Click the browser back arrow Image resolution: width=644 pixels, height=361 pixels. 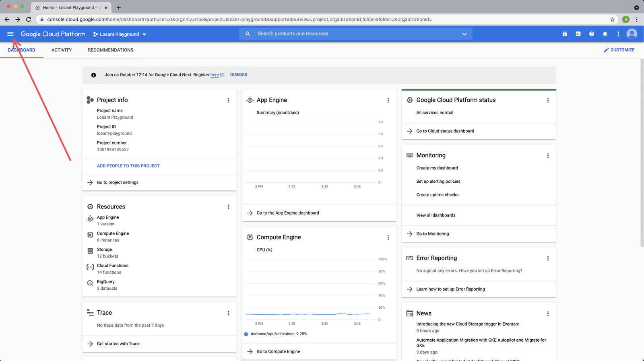pyautogui.click(x=7, y=19)
